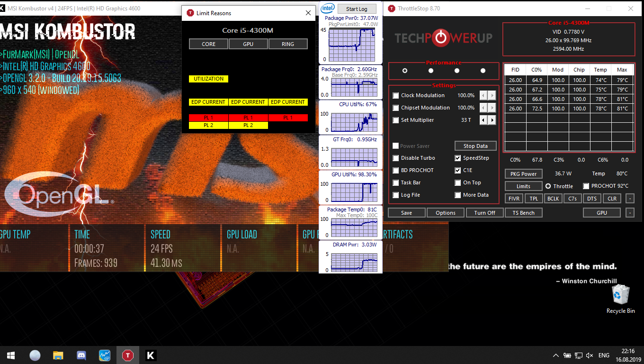Open the Windows Start menu

(11, 355)
